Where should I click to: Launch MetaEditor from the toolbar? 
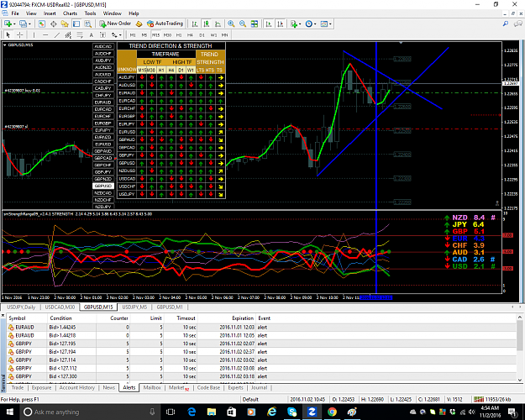pyautogui.click(x=139, y=24)
